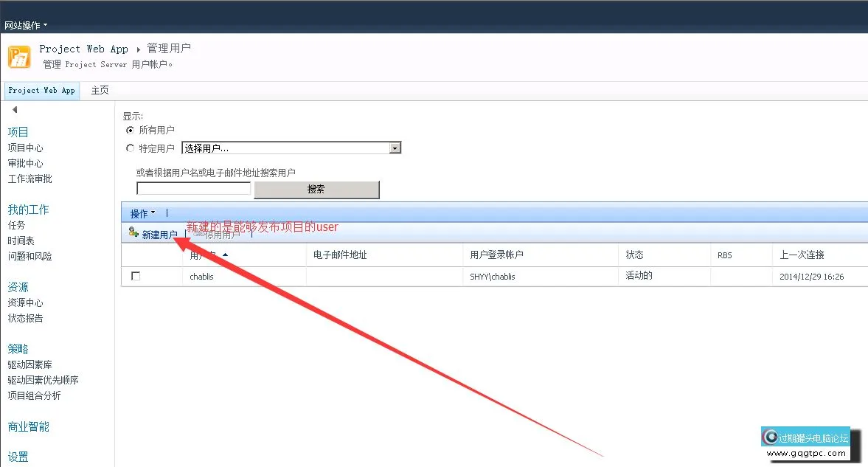
Task: Switch to the 主页 tab
Action: [100, 90]
